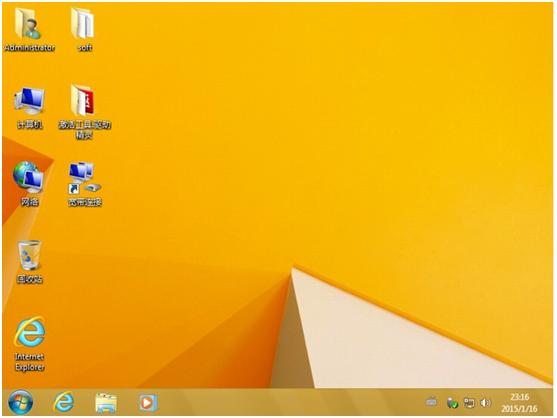Image resolution: width=557 pixels, height=418 pixels.
Task: Open the touch keyboard tray icon
Action: 432,402
